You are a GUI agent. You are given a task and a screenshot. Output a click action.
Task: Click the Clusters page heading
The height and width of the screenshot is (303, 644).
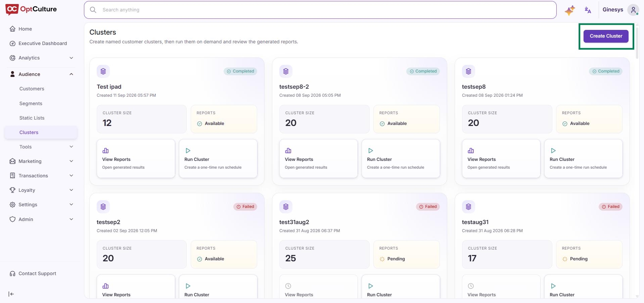tap(103, 32)
